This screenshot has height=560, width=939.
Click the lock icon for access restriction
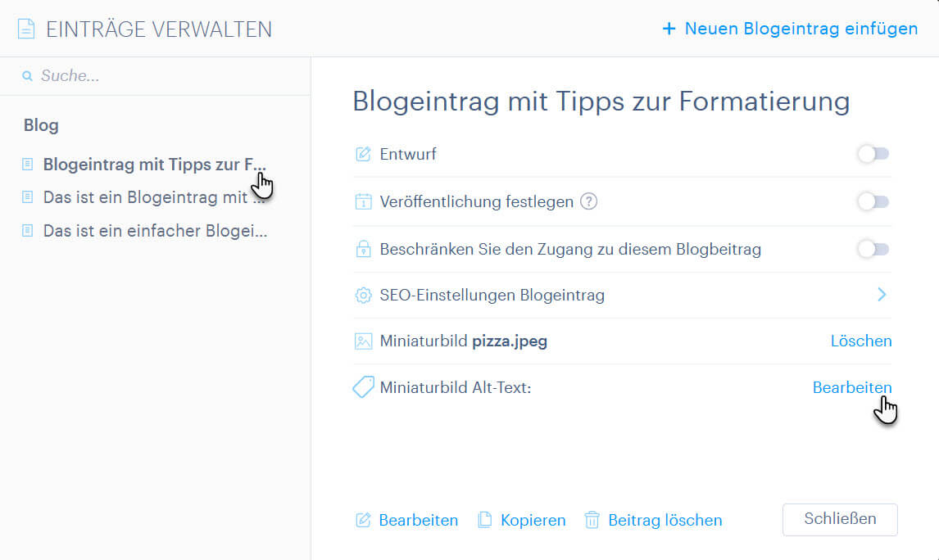tap(363, 249)
